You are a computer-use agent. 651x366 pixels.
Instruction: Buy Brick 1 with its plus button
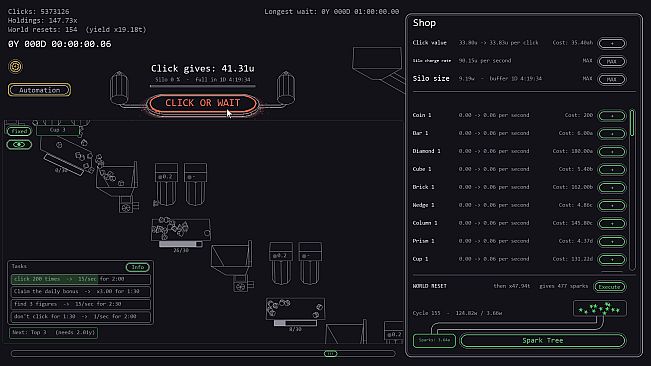click(612, 187)
